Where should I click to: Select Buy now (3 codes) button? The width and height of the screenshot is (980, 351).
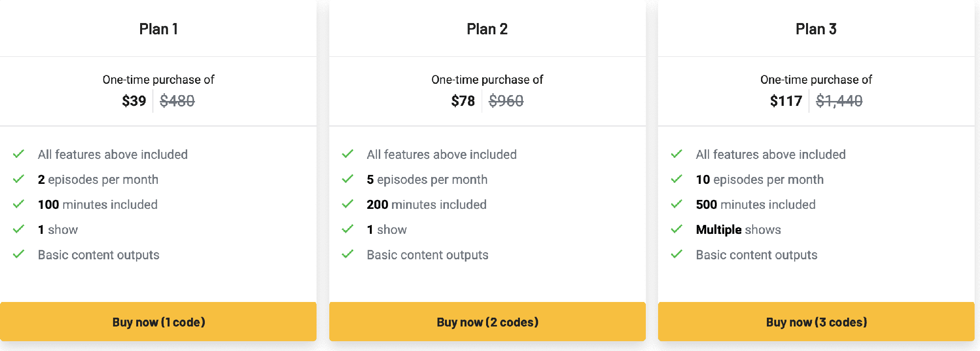pyautogui.click(x=816, y=322)
